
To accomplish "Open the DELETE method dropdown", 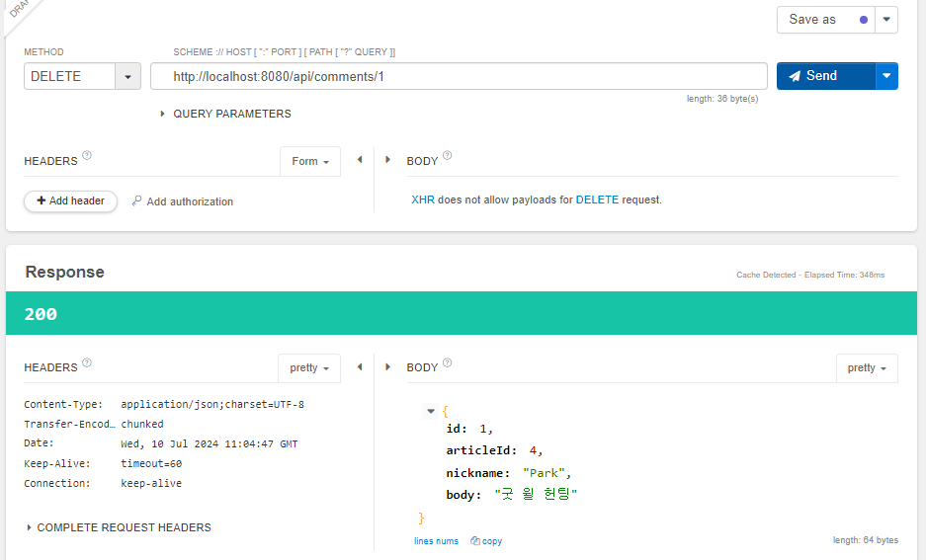I will click(x=127, y=77).
